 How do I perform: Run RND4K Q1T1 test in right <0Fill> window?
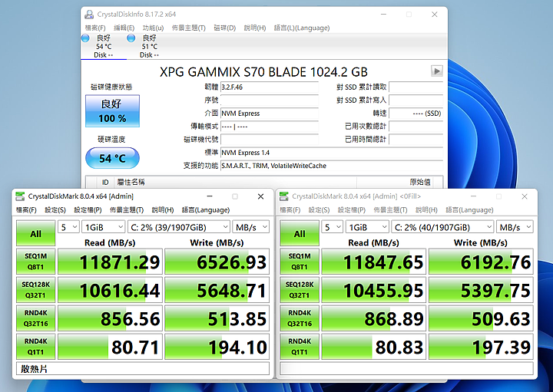[300, 347]
